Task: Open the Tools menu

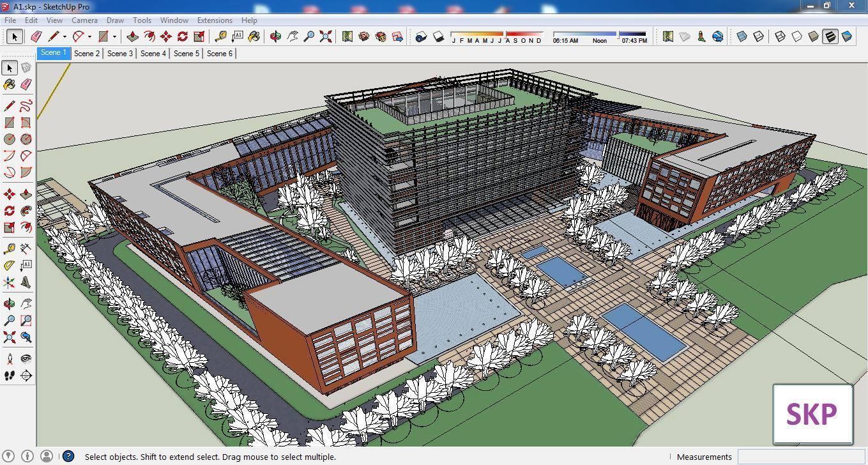Action: pos(142,20)
